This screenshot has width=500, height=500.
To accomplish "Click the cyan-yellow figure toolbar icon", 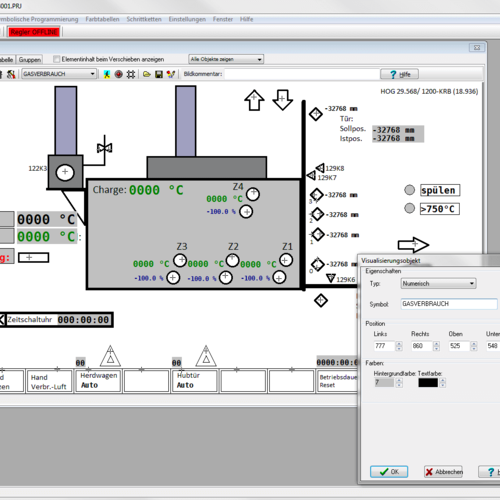I will click(107, 74).
